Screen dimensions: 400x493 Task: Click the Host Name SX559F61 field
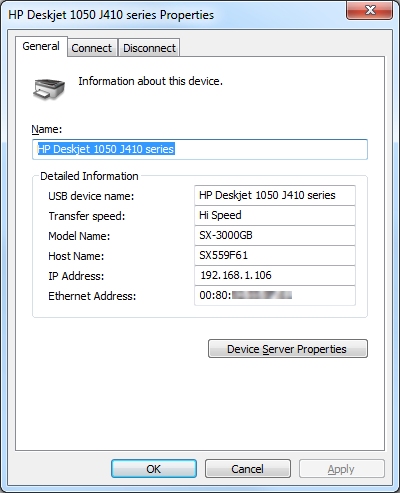coord(275,255)
